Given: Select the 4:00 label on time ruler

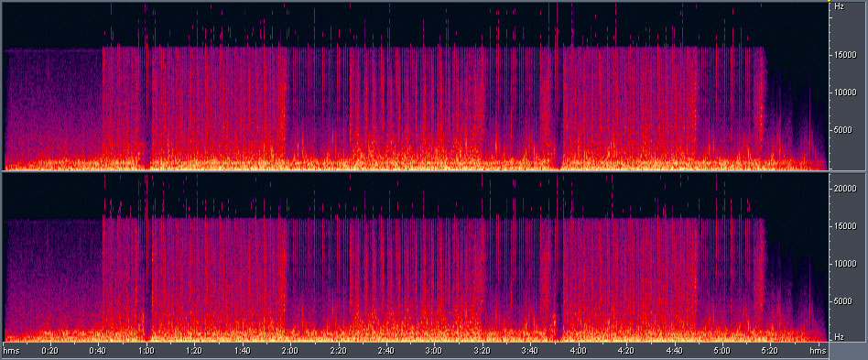Looking at the screenshot, I should pos(579,350).
